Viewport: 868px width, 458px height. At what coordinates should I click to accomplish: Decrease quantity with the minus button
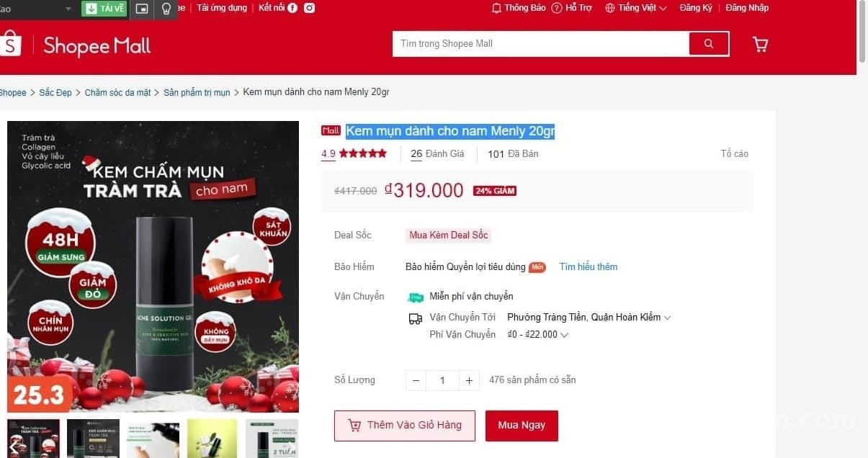tap(416, 380)
